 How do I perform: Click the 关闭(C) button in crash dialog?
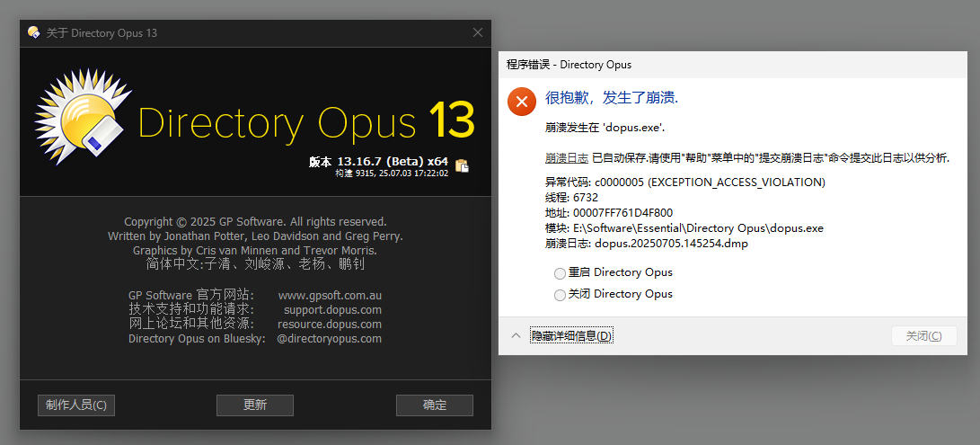pos(923,336)
